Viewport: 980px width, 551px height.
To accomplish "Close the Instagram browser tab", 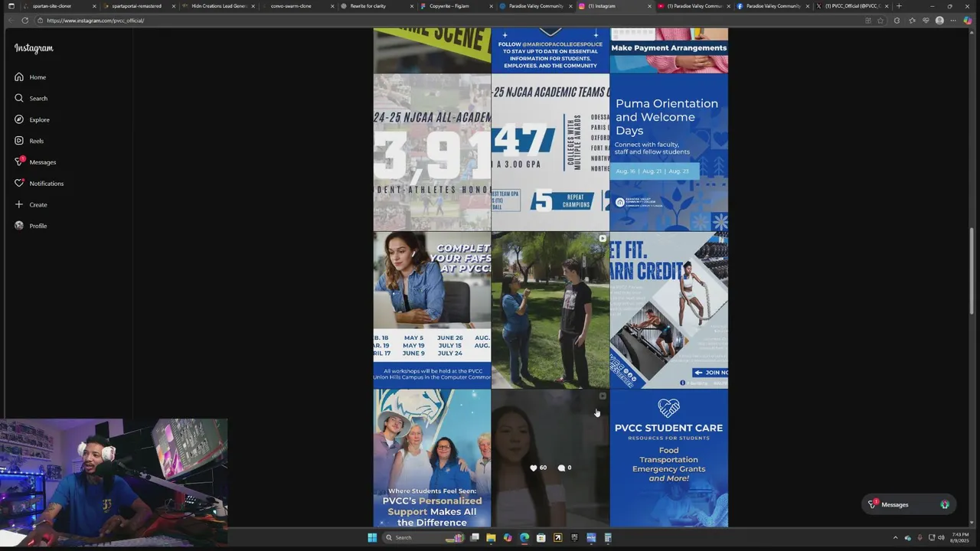I will point(649,6).
